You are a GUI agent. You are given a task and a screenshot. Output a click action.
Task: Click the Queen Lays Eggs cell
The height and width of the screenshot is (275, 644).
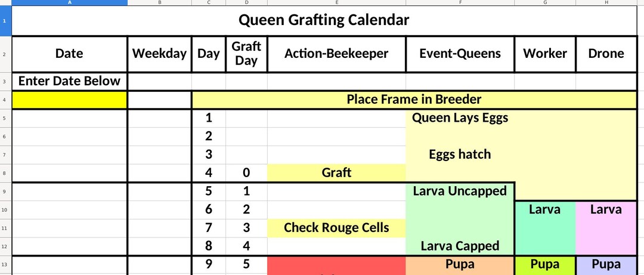click(460, 118)
